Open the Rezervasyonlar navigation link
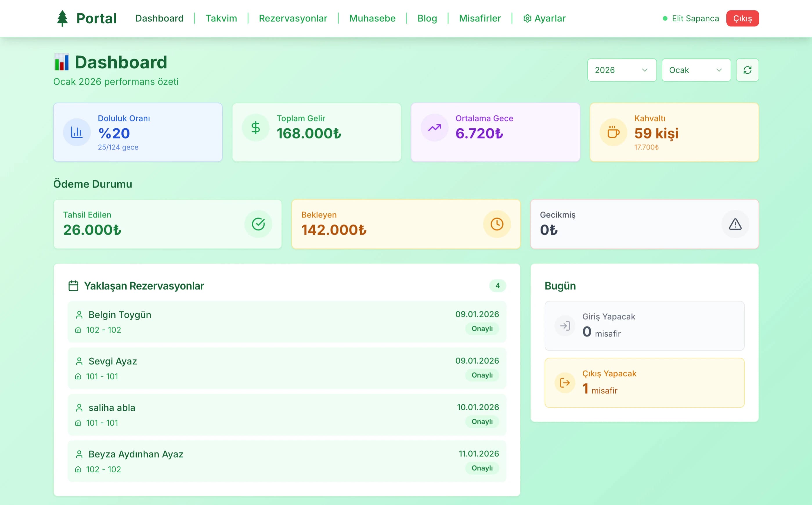Image resolution: width=812 pixels, height=505 pixels. pyautogui.click(x=293, y=18)
